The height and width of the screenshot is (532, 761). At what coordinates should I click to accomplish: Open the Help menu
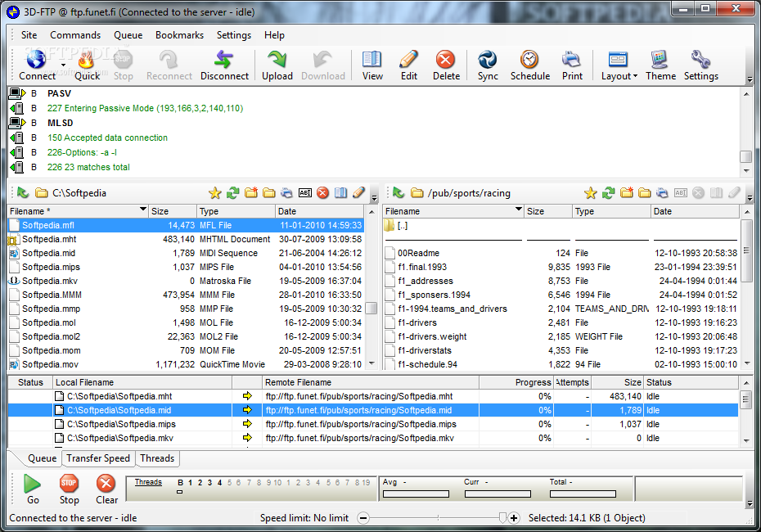[x=274, y=35]
